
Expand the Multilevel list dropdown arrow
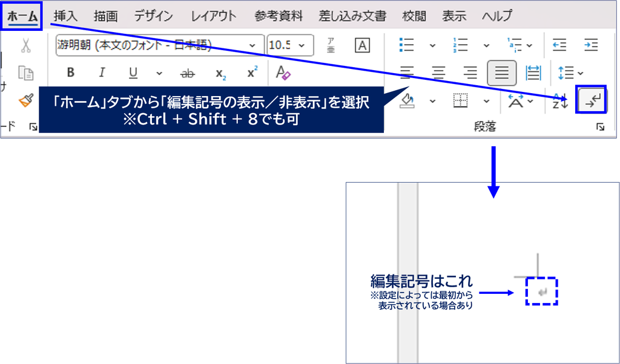pos(529,46)
